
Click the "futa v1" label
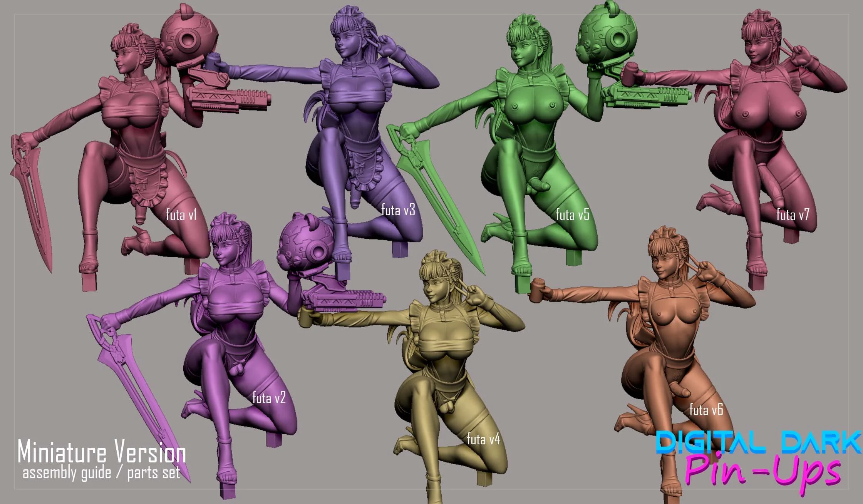[x=181, y=214]
